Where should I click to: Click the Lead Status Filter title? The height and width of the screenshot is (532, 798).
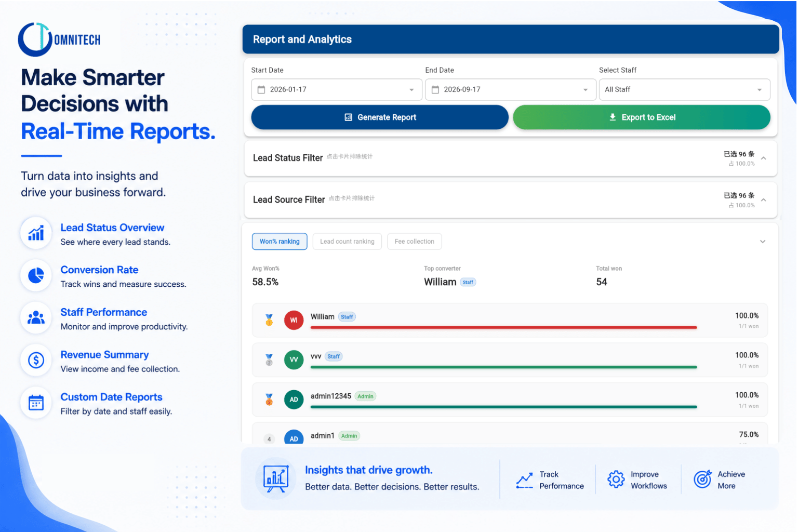(x=288, y=158)
